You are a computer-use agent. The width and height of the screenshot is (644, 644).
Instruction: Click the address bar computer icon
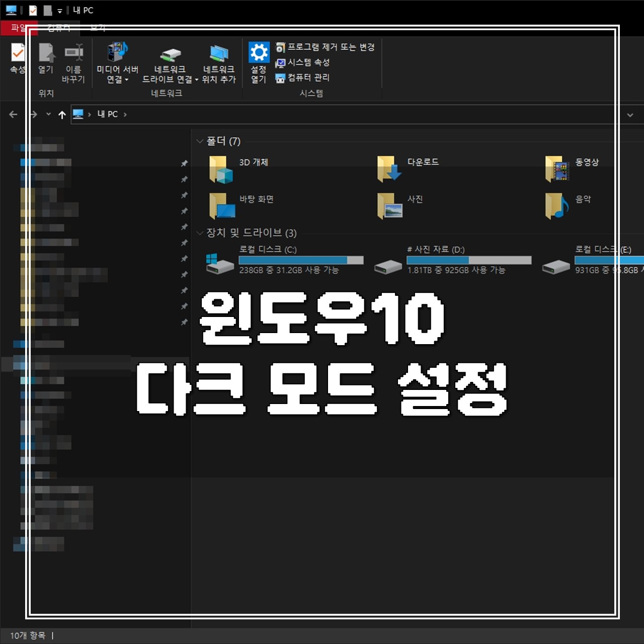(x=78, y=114)
